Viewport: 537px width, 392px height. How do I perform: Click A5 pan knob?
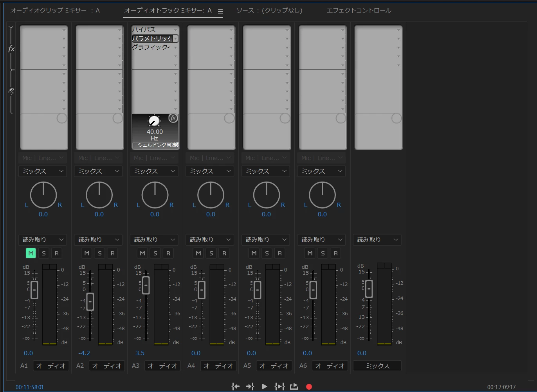click(x=266, y=195)
